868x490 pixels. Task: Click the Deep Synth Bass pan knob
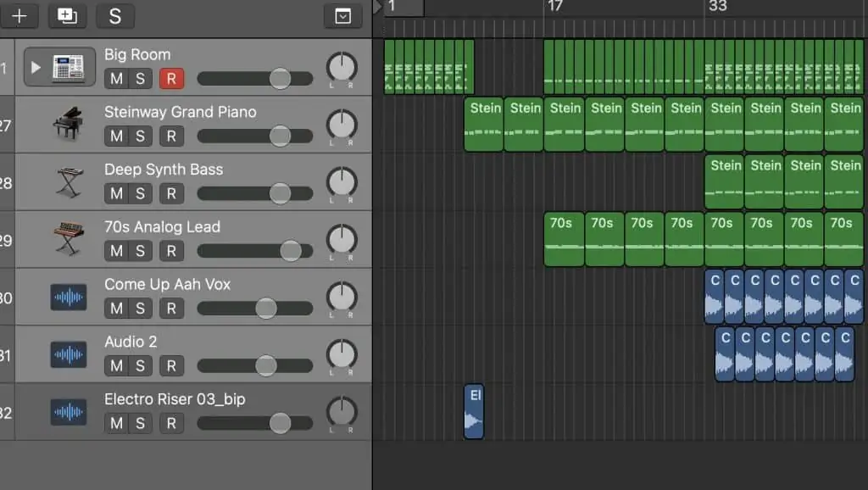[342, 182]
